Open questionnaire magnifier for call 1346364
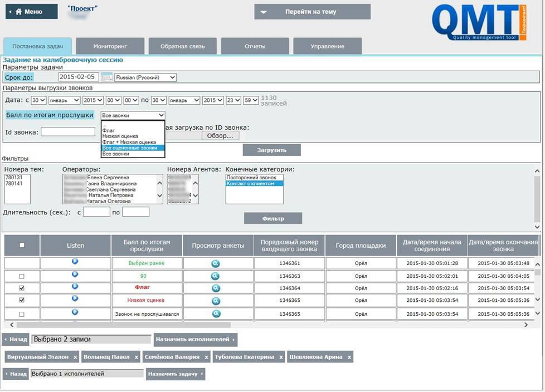Image resolution: width=545 pixels, height=392 pixels. 216,288
